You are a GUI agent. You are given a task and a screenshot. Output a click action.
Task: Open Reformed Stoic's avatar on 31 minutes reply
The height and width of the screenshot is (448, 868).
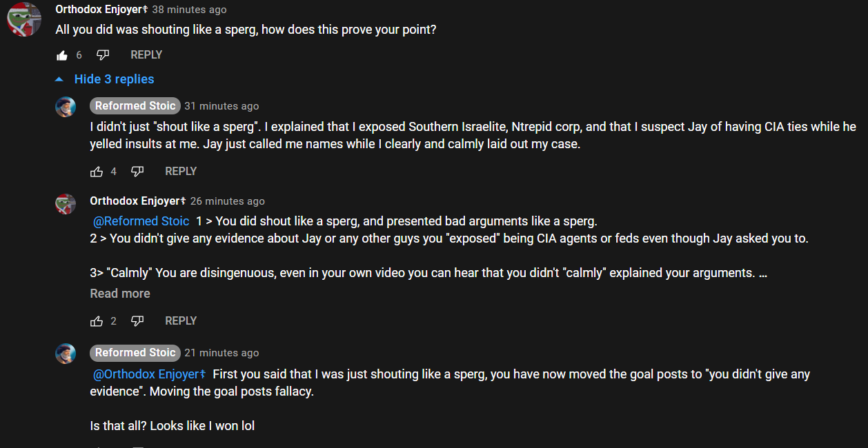[66, 107]
